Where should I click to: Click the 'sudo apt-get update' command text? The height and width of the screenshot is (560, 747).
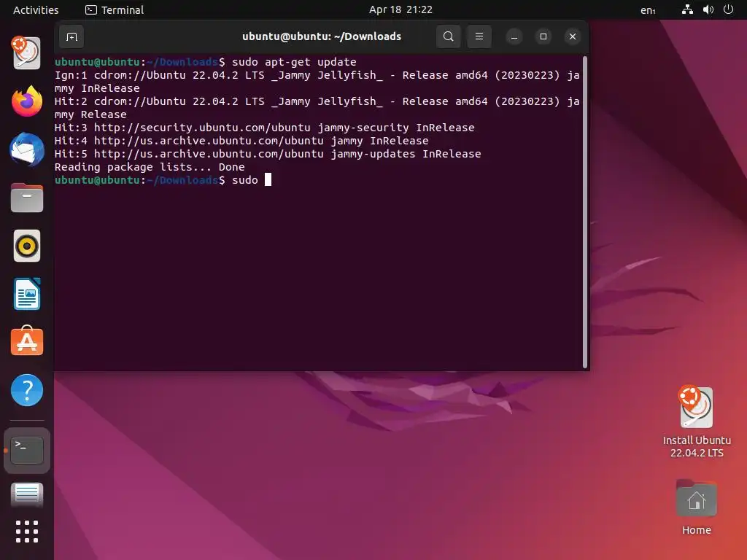(x=294, y=62)
